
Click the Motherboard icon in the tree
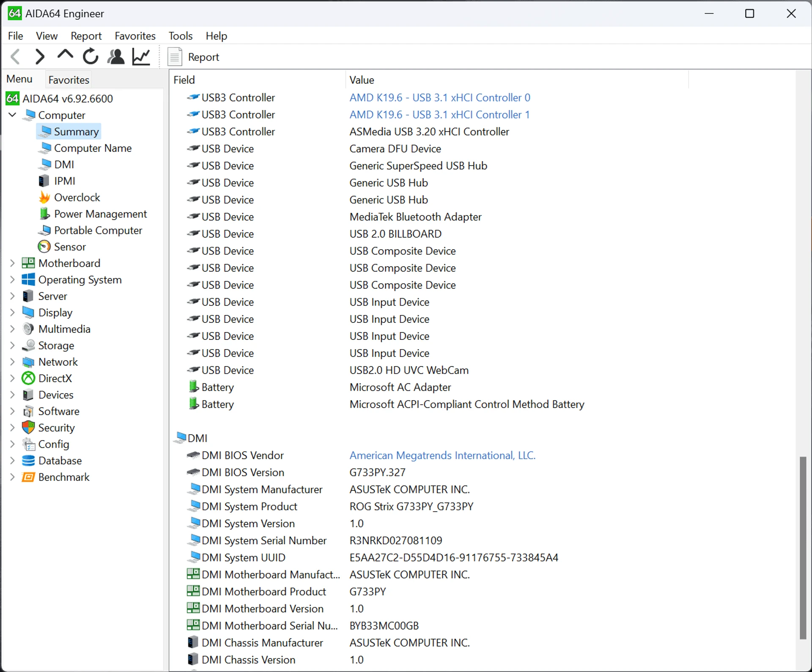(28, 263)
